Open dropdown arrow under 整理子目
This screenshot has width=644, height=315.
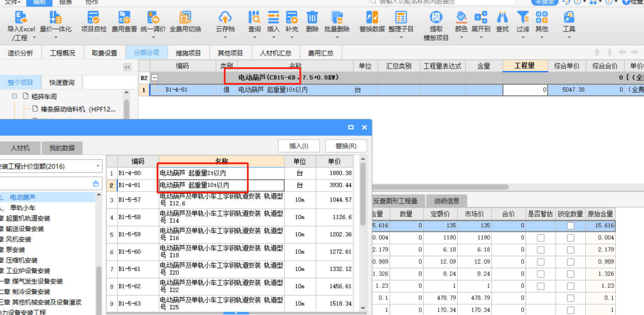coord(401,37)
